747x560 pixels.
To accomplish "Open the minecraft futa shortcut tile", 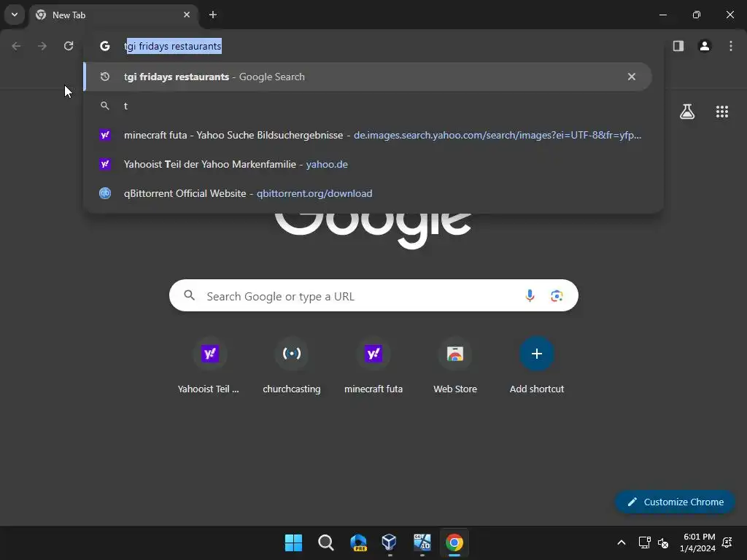I will (373, 366).
